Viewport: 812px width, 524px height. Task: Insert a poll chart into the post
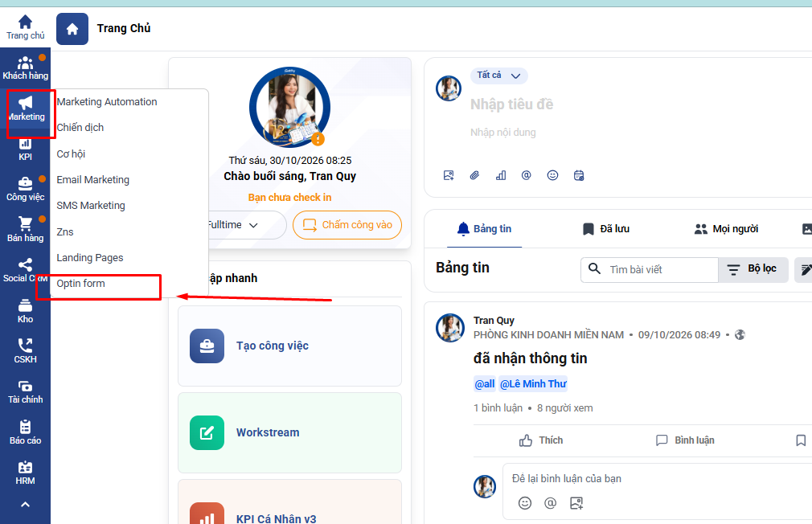(x=501, y=175)
